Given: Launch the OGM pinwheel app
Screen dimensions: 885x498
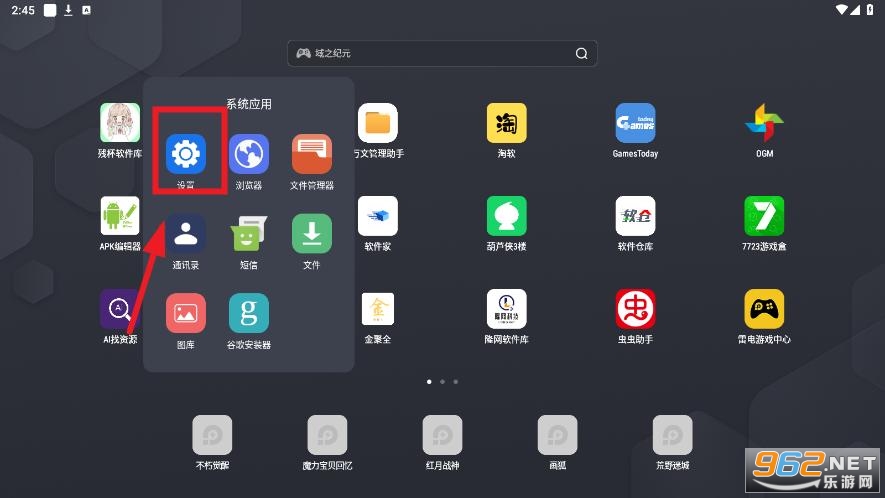Looking at the screenshot, I should (764, 123).
